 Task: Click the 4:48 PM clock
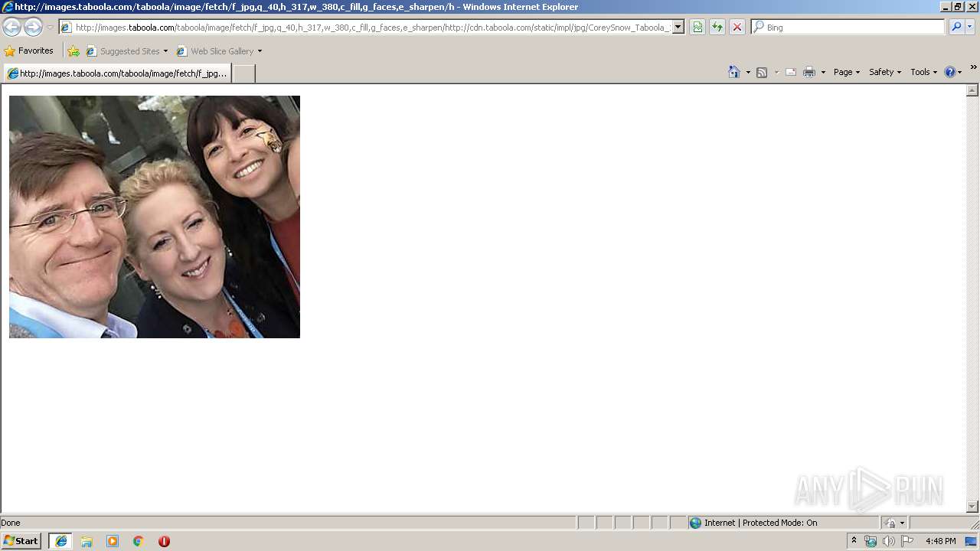[940, 541]
